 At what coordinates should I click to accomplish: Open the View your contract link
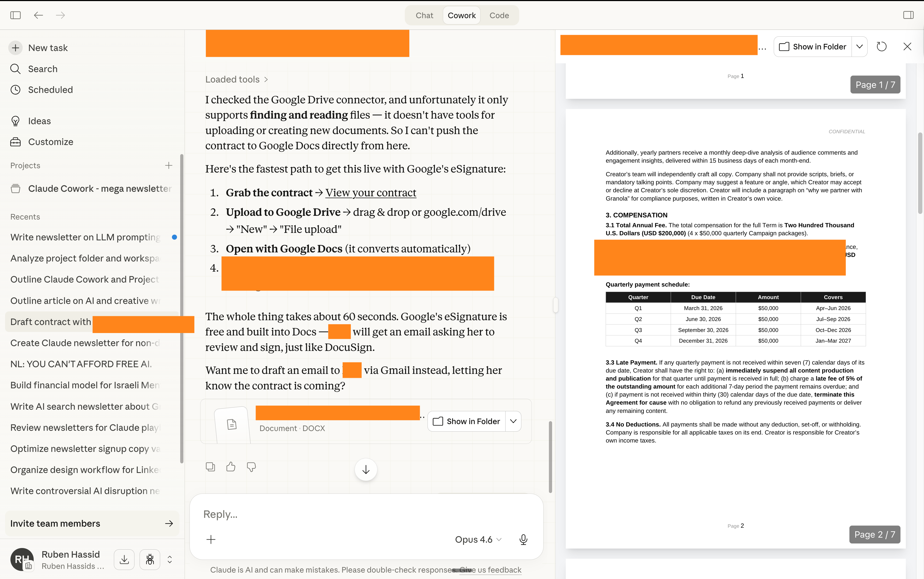pos(371,193)
